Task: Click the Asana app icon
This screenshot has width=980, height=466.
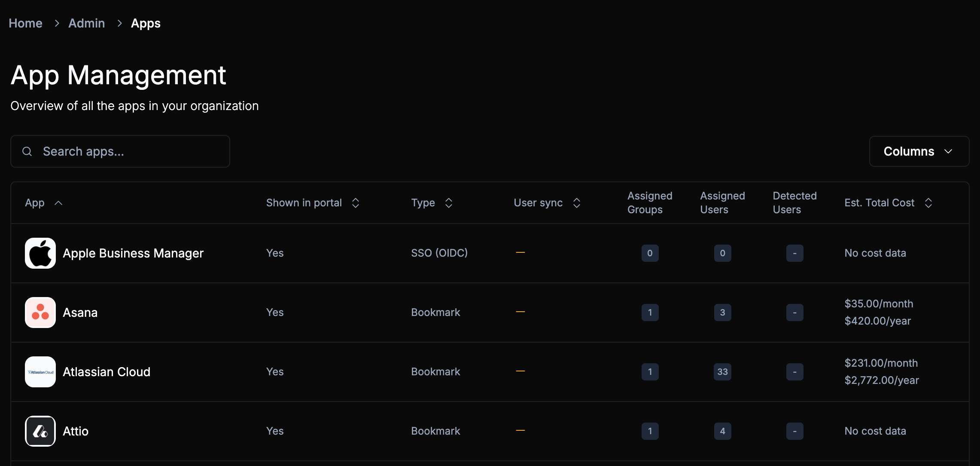Action: point(40,313)
